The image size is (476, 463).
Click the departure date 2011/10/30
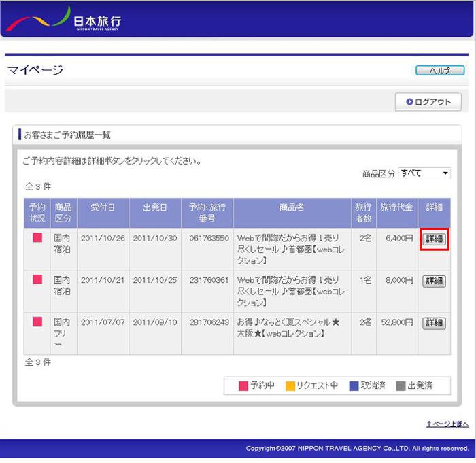(x=155, y=239)
